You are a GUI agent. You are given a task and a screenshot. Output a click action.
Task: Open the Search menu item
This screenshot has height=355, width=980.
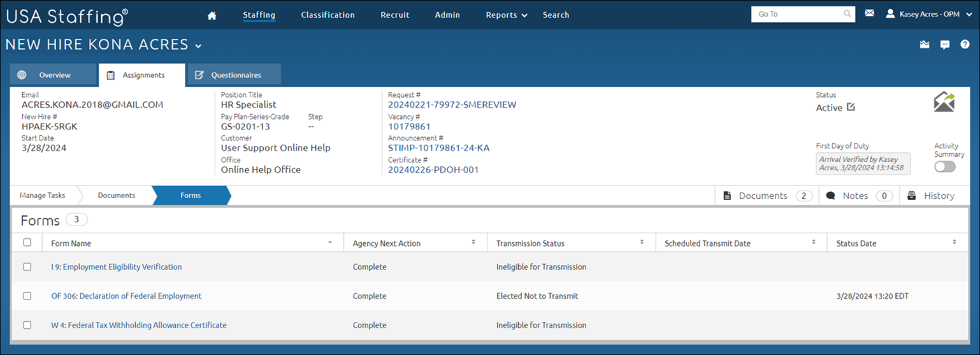pyautogui.click(x=556, y=15)
